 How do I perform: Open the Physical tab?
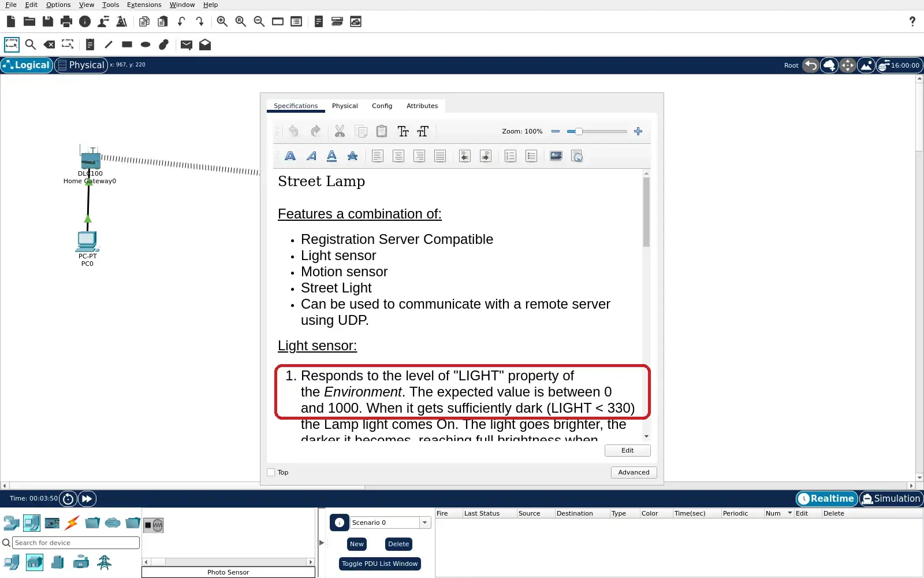(345, 106)
